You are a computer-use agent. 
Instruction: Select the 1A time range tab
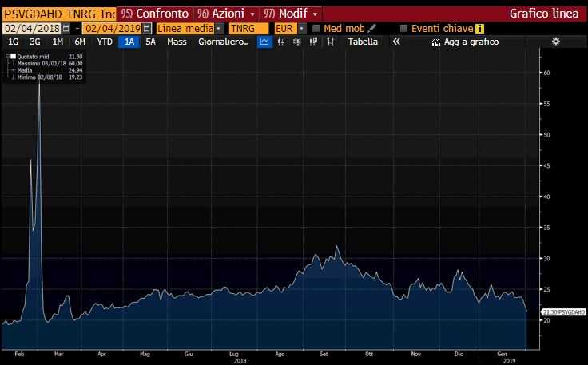(129, 42)
